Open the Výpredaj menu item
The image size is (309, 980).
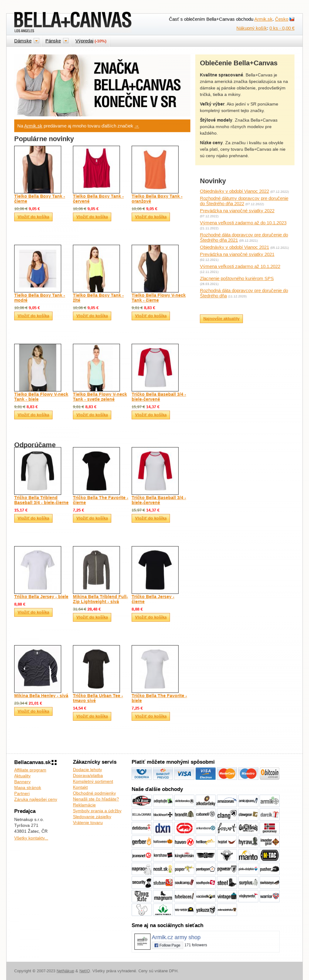click(84, 41)
